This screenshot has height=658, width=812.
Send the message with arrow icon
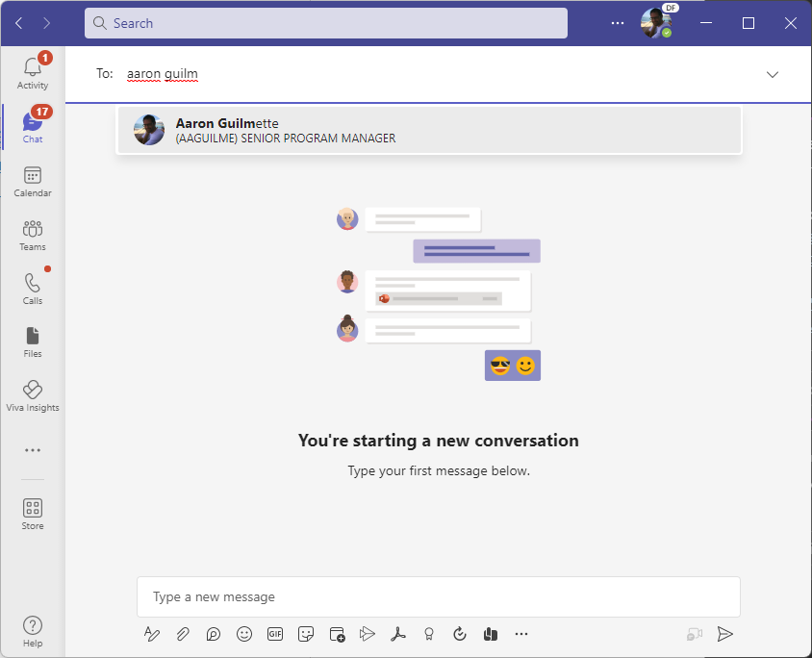pyautogui.click(x=725, y=634)
